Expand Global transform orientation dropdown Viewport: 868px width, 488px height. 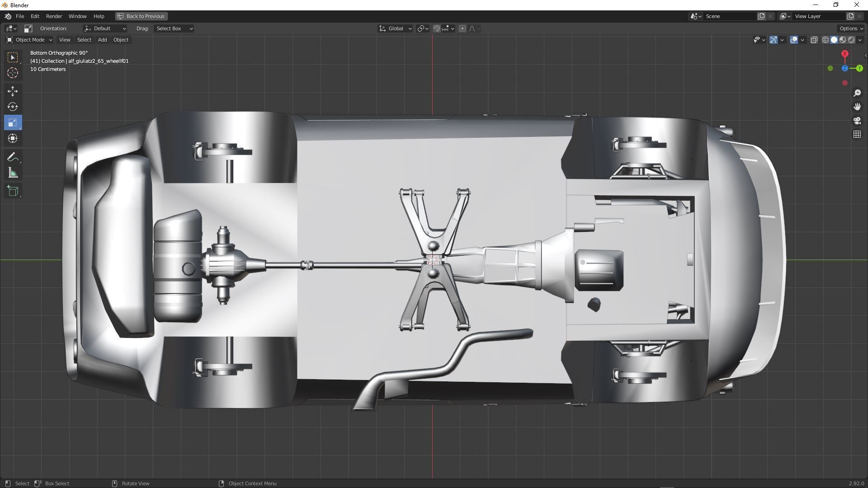(395, 28)
